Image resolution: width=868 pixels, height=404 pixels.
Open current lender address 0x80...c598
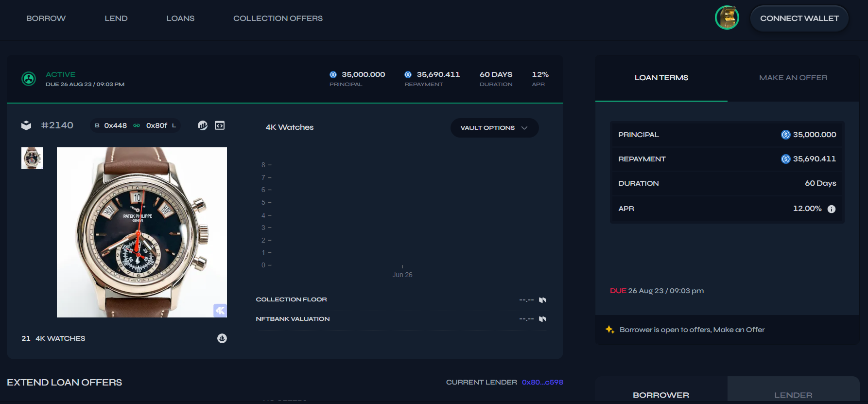click(x=542, y=382)
